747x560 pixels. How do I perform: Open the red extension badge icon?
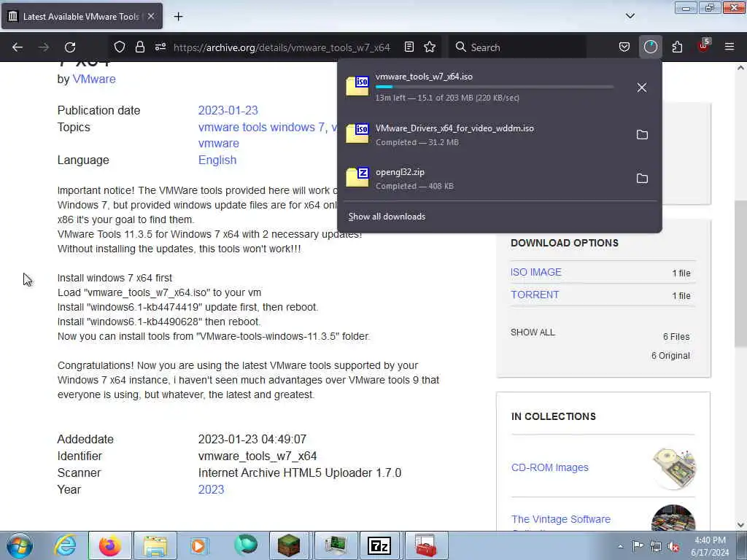pyautogui.click(x=703, y=46)
